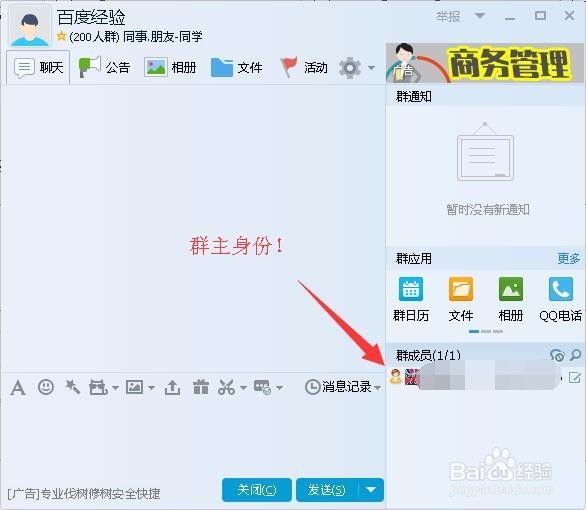Click the gift box icon
Screen dimensions: 586x510
[201, 387]
